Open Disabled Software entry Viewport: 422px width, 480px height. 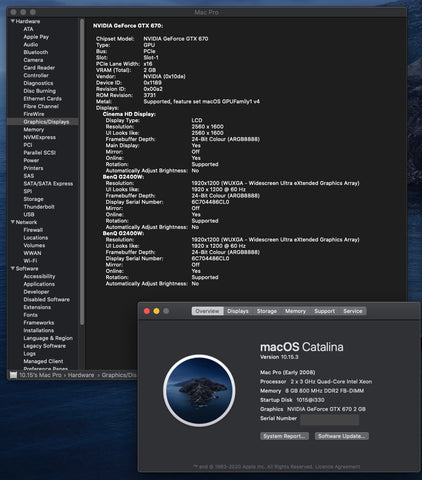[47, 299]
